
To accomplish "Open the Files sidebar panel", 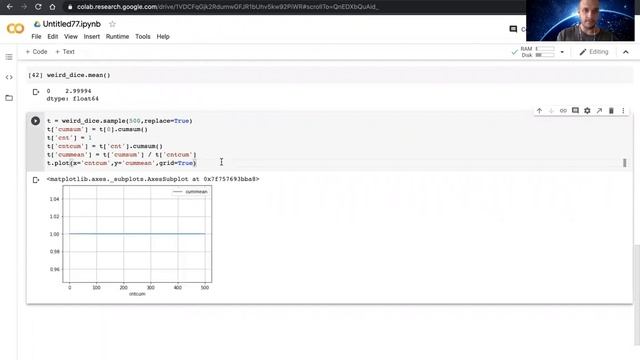I will pos(9,98).
